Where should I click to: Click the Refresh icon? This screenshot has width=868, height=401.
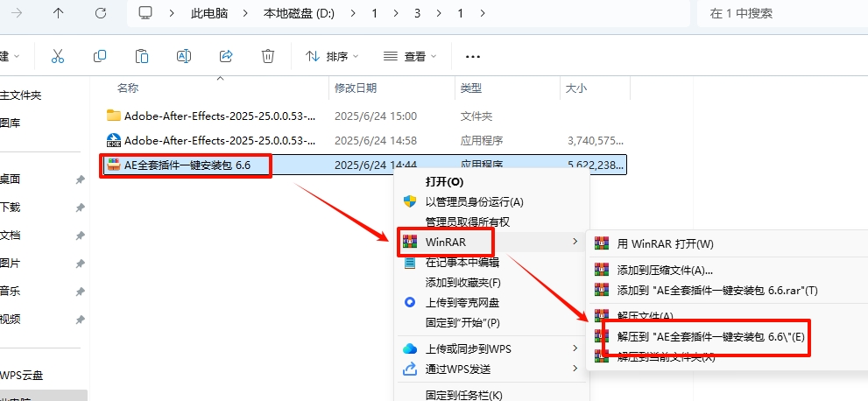(x=100, y=13)
